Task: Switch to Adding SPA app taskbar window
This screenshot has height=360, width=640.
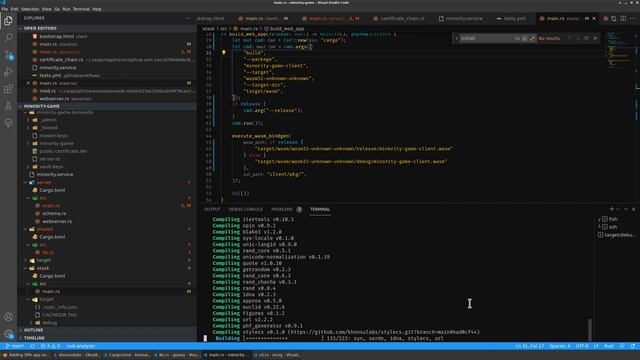Action: 25,355
